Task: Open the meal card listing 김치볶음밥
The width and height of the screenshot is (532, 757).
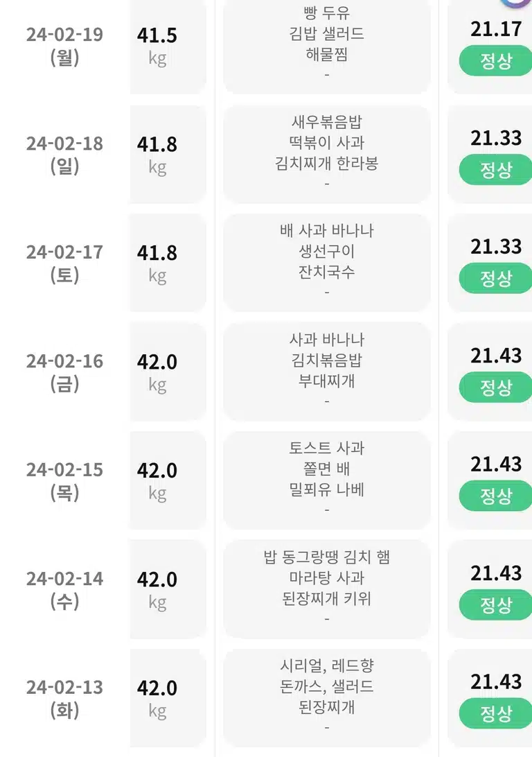Action: pyautogui.click(x=326, y=372)
